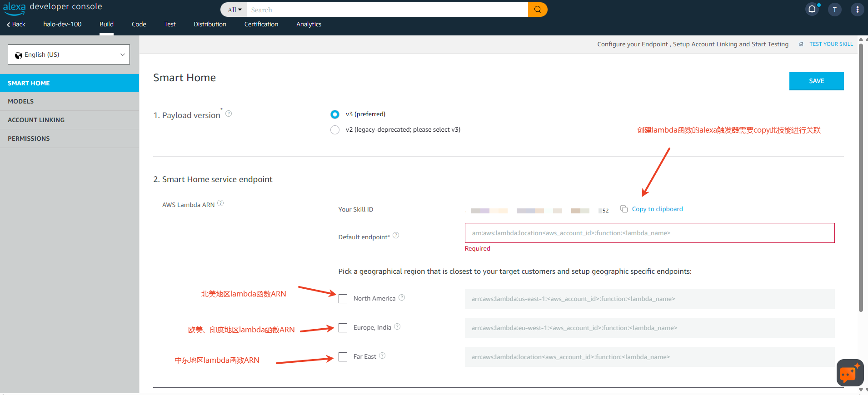Switch to the Test tab
Screen dimensions: 868x395
(x=170, y=25)
